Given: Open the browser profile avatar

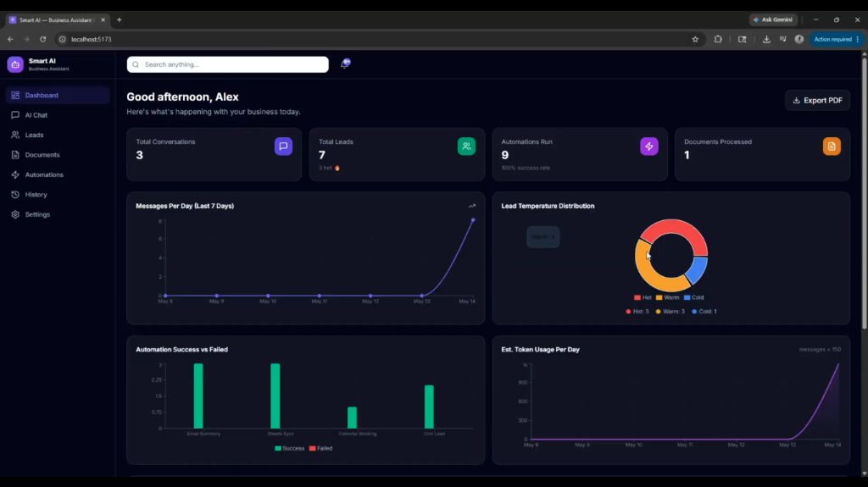Looking at the screenshot, I should (798, 39).
